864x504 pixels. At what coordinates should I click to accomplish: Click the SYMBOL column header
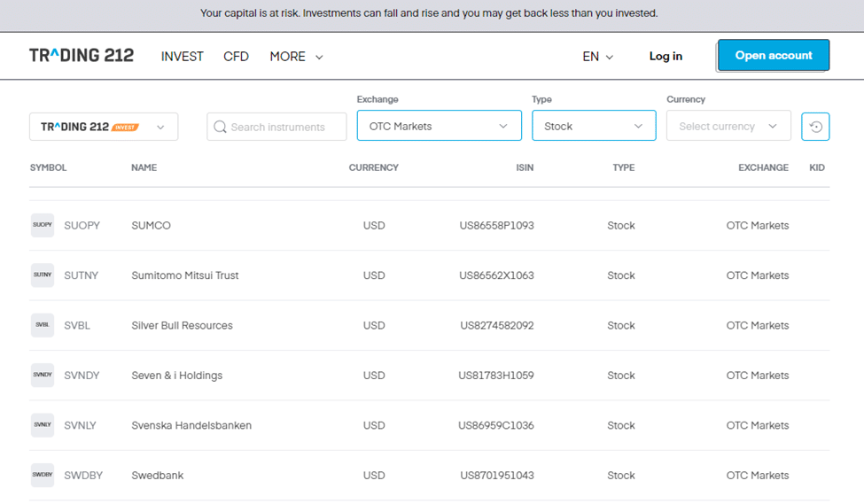coord(48,167)
